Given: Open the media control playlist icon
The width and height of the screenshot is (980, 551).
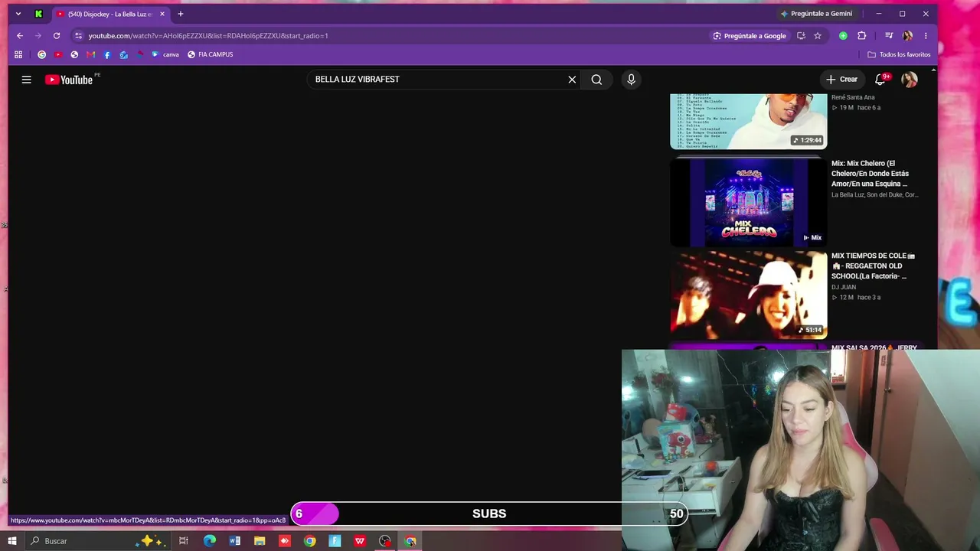Looking at the screenshot, I should pos(889,36).
